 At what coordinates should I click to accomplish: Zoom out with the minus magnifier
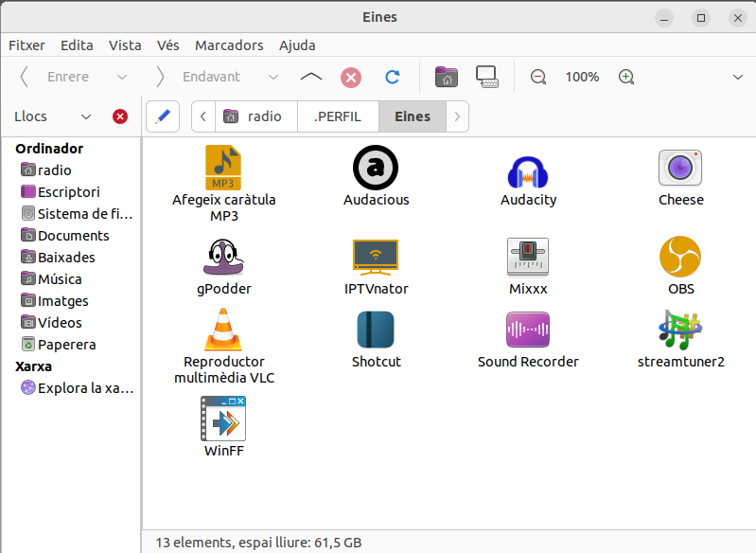(538, 77)
